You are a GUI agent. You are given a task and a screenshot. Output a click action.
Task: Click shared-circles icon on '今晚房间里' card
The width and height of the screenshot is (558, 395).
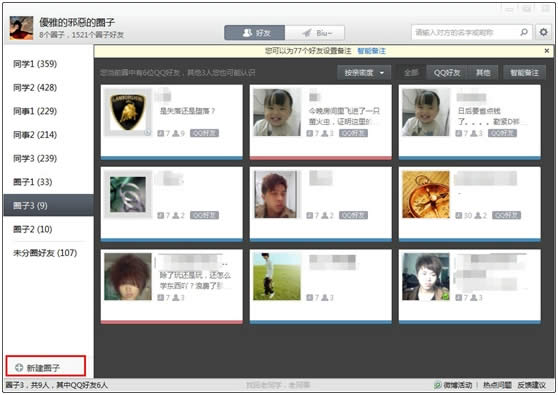(x=310, y=133)
